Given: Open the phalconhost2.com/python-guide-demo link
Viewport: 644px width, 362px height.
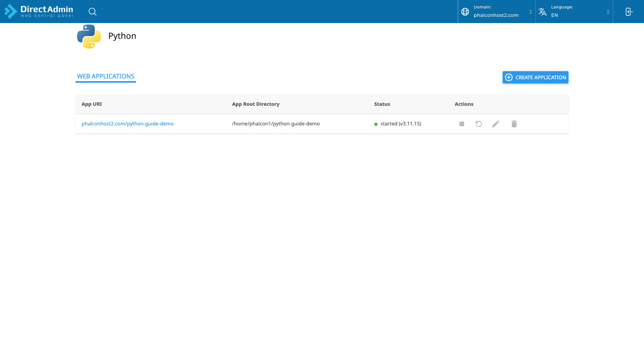Looking at the screenshot, I should [127, 123].
